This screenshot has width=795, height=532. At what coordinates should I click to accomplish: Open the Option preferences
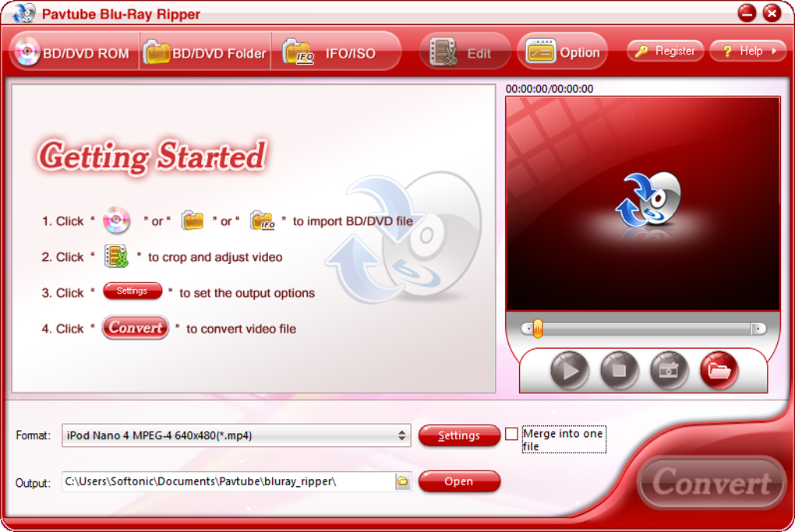562,51
